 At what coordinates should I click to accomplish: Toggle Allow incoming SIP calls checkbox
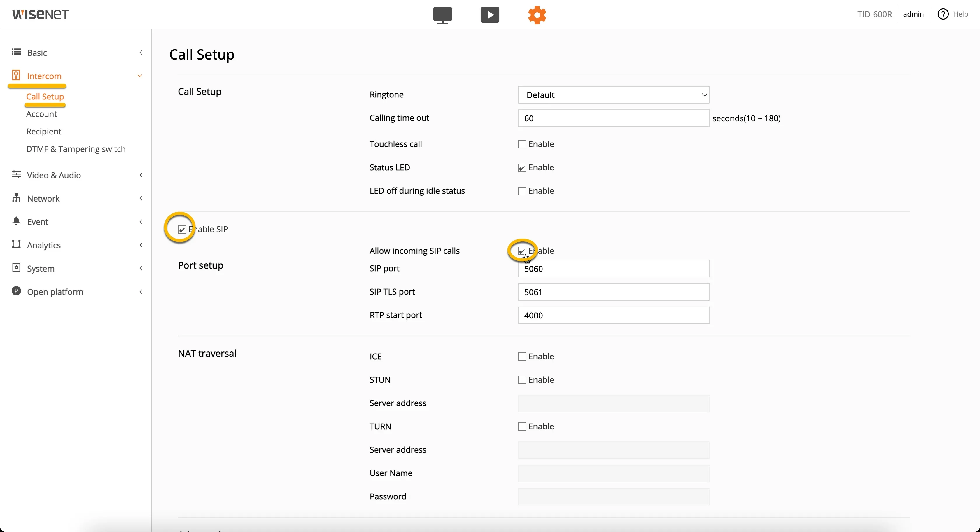pyautogui.click(x=522, y=251)
